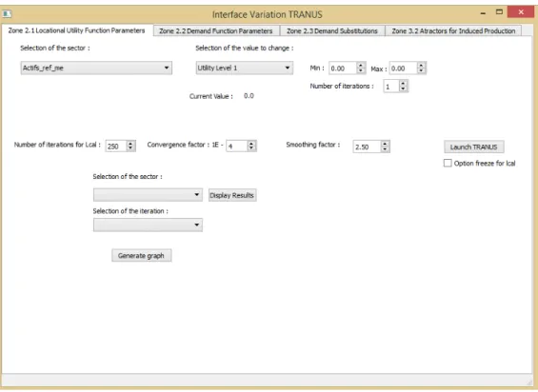The width and height of the screenshot is (538, 392).
Task: Decrement Number of iterations with down arrow
Action: pyautogui.click(x=404, y=89)
